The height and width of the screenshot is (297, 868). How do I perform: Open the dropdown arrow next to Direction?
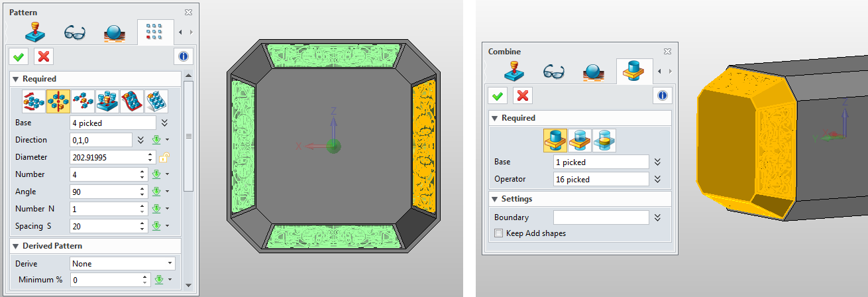[168, 140]
